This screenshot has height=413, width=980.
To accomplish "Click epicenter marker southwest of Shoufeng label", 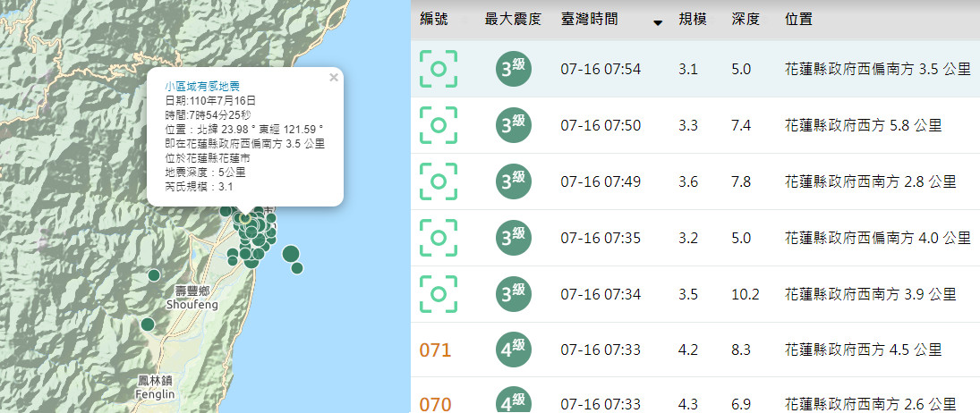I will click(x=148, y=324).
